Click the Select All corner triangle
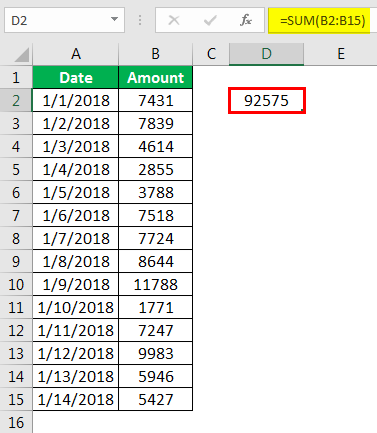This screenshot has height=433, width=377. [22, 55]
